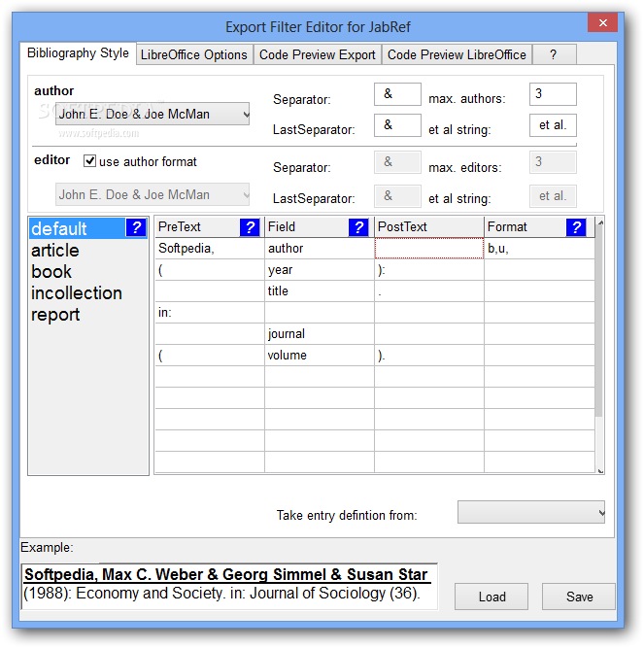Select 'book' entry type in list
The width and height of the screenshot is (644, 648).
click(88, 271)
